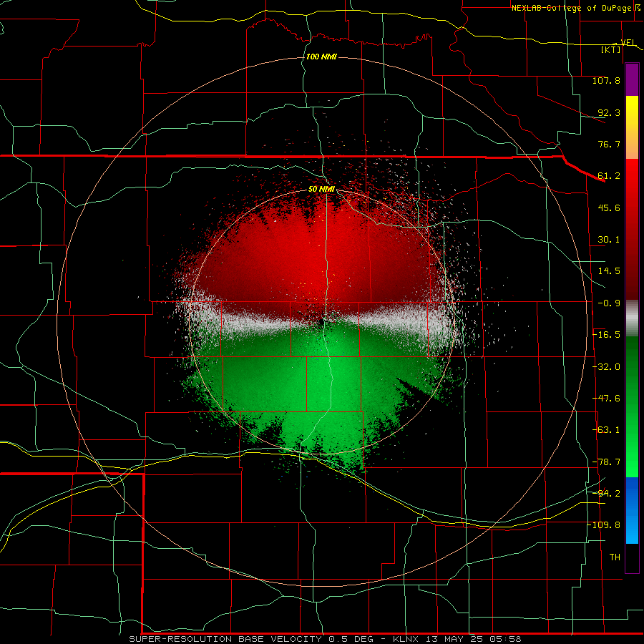Click the 61.2 velocity scale label
Screen dimensions: 644x644
coord(609,176)
